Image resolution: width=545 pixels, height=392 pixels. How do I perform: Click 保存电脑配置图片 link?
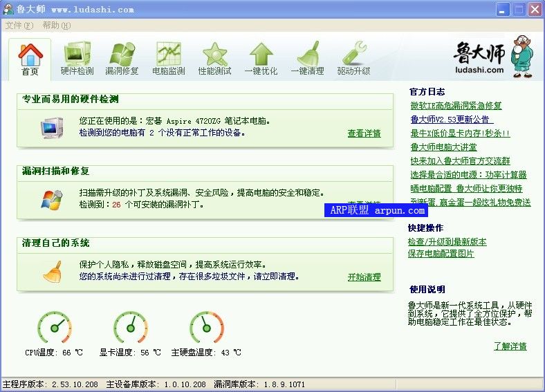point(441,254)
